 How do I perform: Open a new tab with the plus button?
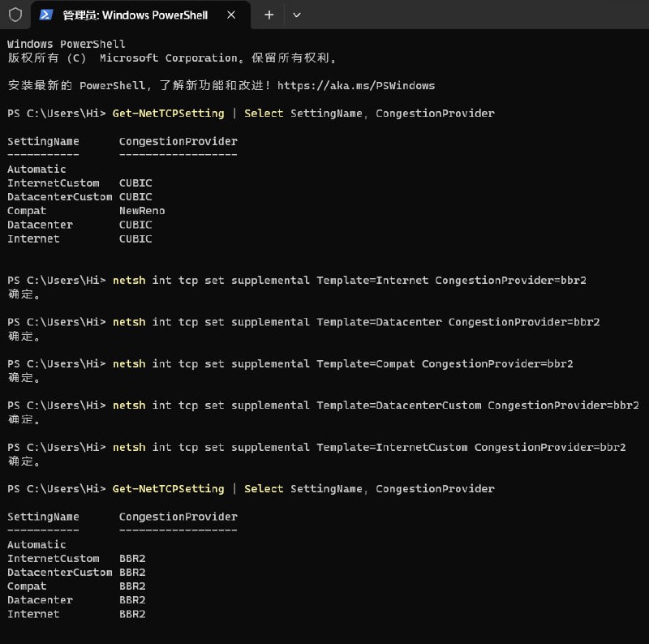tap(269, 15)
